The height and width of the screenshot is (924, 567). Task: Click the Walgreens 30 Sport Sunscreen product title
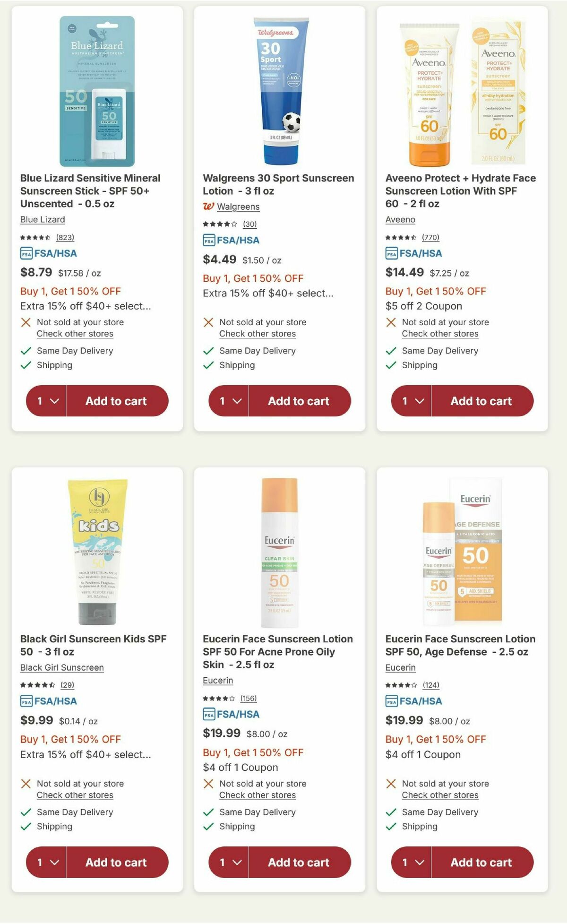278,184
